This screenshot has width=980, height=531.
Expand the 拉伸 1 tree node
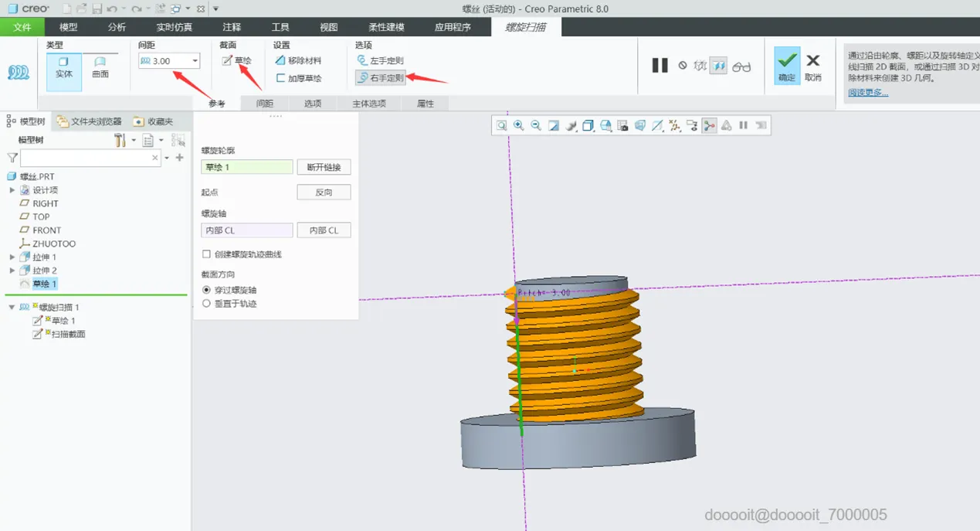coord(12,257)
